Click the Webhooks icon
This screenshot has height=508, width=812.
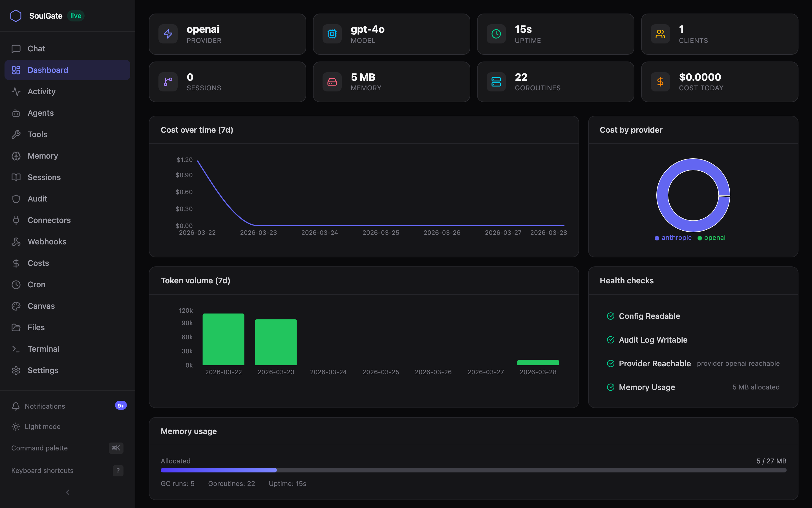(16, 242)
